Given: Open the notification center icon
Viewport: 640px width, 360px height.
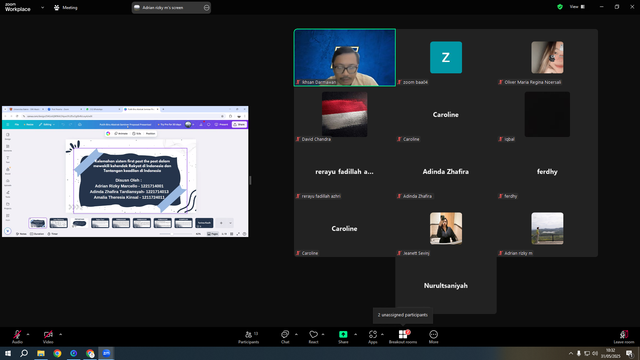Looking at the screenshot, I should (x=629, y=353).
